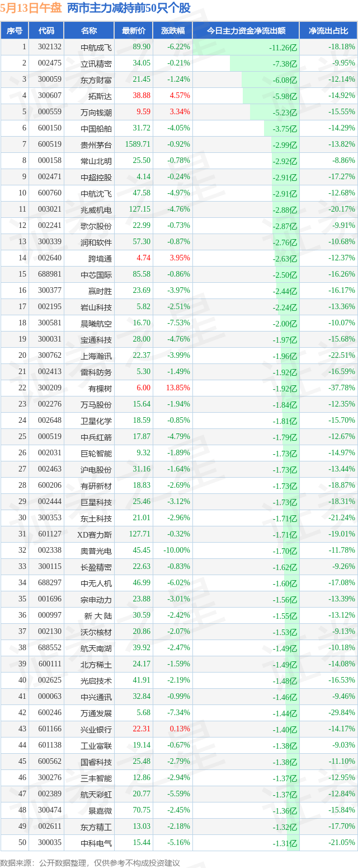This screenshot has height=868, width=358.
Task: Select stock name 航天彩虹
Action: click(96, 794)
